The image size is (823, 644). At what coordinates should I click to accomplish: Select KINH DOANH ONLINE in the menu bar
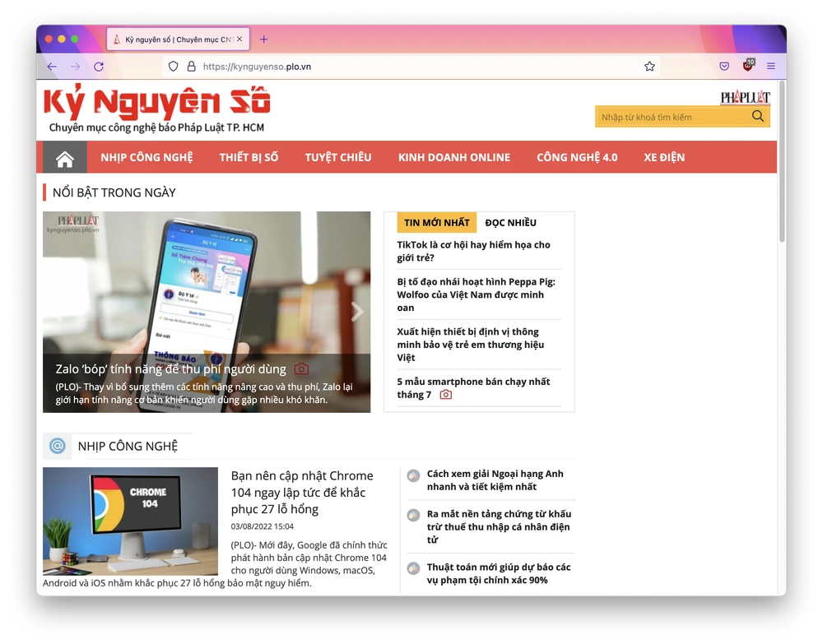[x=454, y=157]
